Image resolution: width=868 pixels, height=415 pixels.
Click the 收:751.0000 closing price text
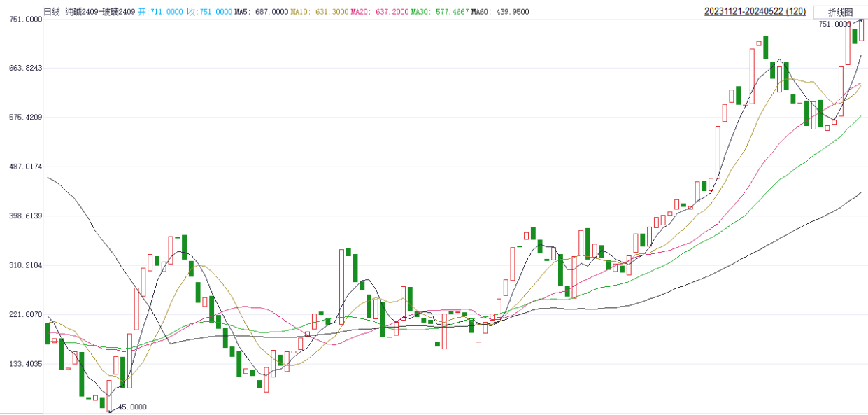(x=209, y=12)
